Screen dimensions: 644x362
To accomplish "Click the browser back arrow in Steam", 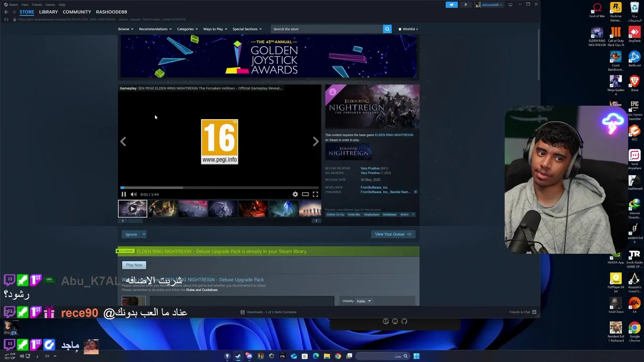I will click(x=6, y=12).
